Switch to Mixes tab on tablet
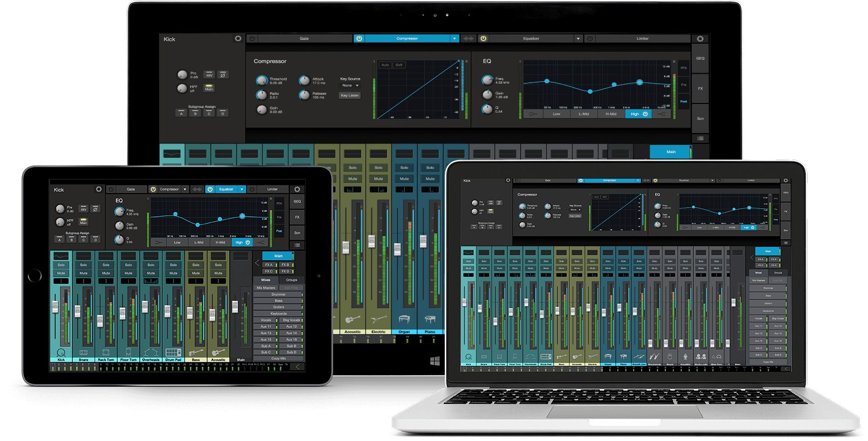This screenshot has width=868, height=441. tap(266, 280)
